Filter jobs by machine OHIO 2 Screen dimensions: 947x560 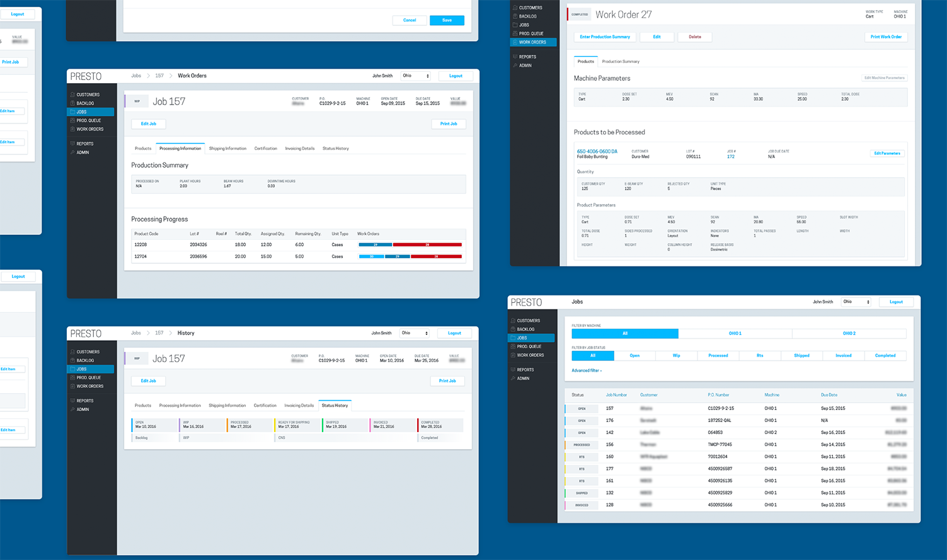click(x=849, y=333)
